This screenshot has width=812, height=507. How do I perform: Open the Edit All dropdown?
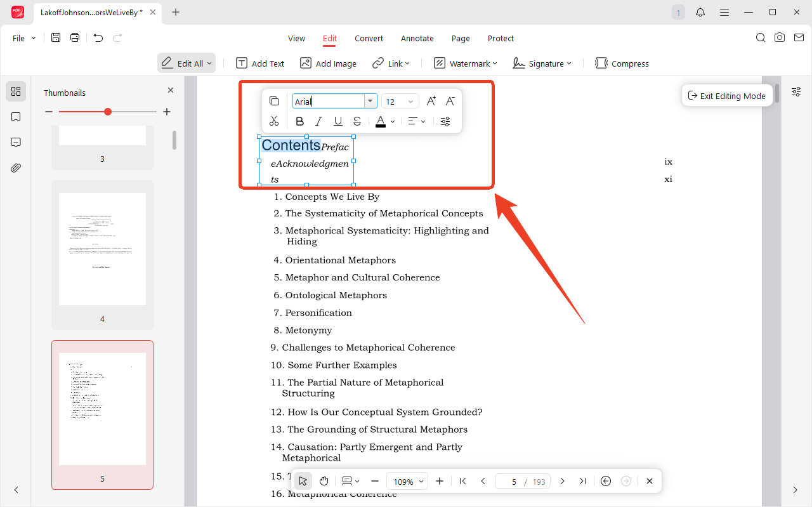tap(187, 63)
